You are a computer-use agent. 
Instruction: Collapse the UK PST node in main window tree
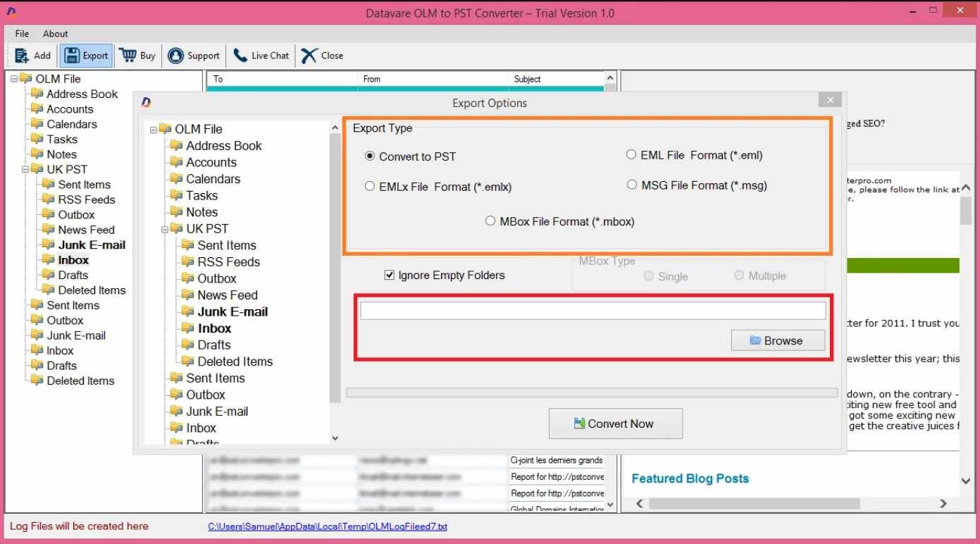[x=25, y=169]
